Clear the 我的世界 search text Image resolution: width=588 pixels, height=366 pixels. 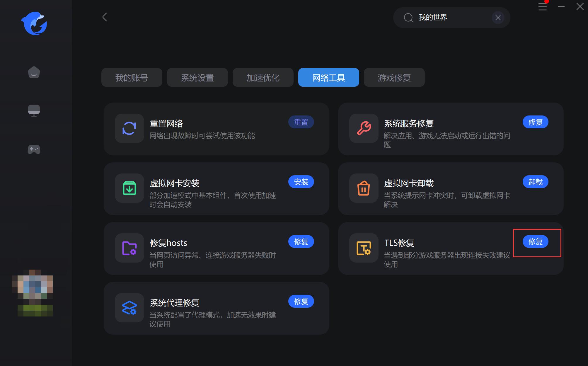click(x=498, y=18)
